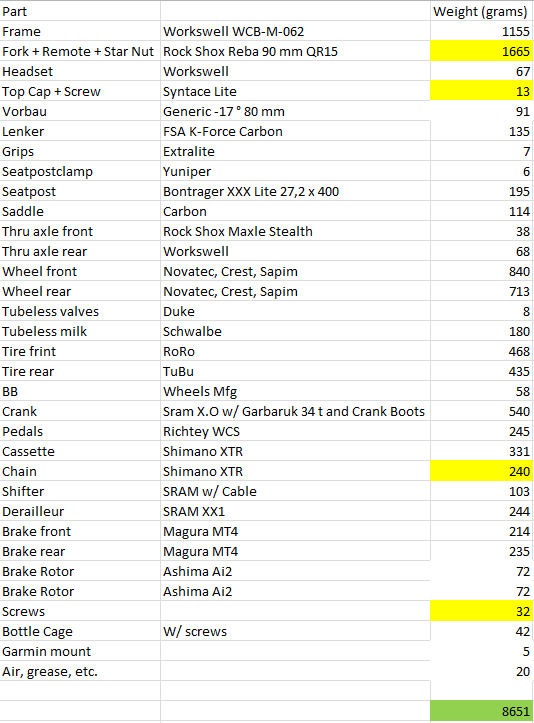The height and width of the screenshot is (723, 534).
Task: Select the Air, grease, etc. cell
Action: pyautogui.click(x=80, y=671)
